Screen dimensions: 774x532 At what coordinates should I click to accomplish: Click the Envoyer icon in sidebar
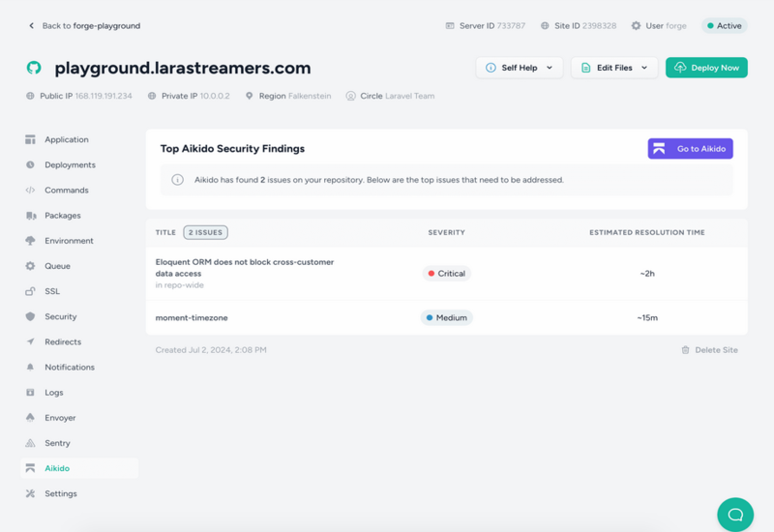tap(30, 418)
